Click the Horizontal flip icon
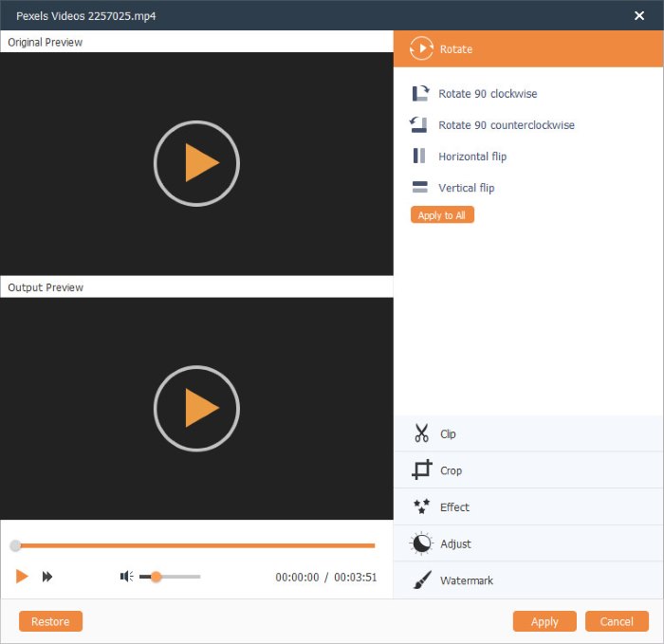664x644 pixels. pos(419,156)
